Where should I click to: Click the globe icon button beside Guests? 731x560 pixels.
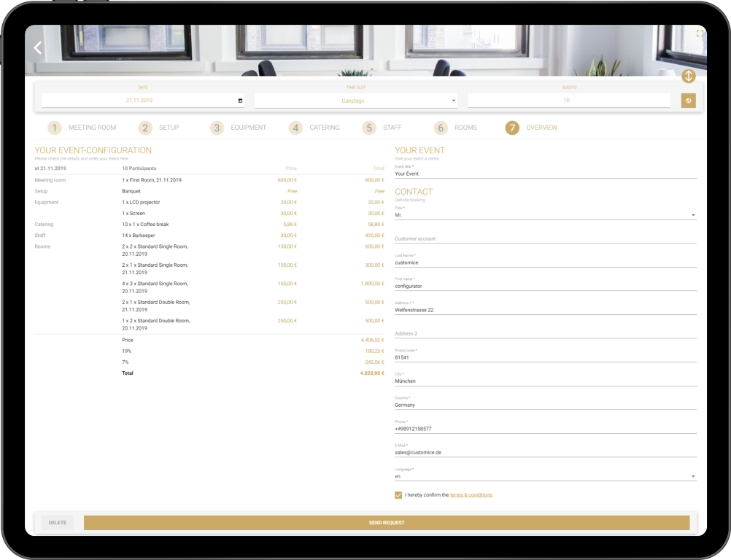[x=688, y=101]
